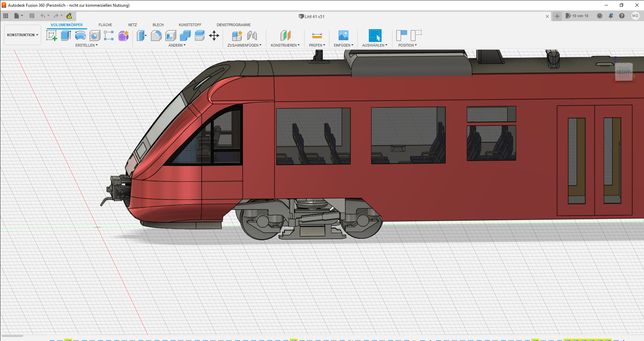Select the Press Pull tool
The width and height of the screenshot is (644, 341).
(142, 36)
